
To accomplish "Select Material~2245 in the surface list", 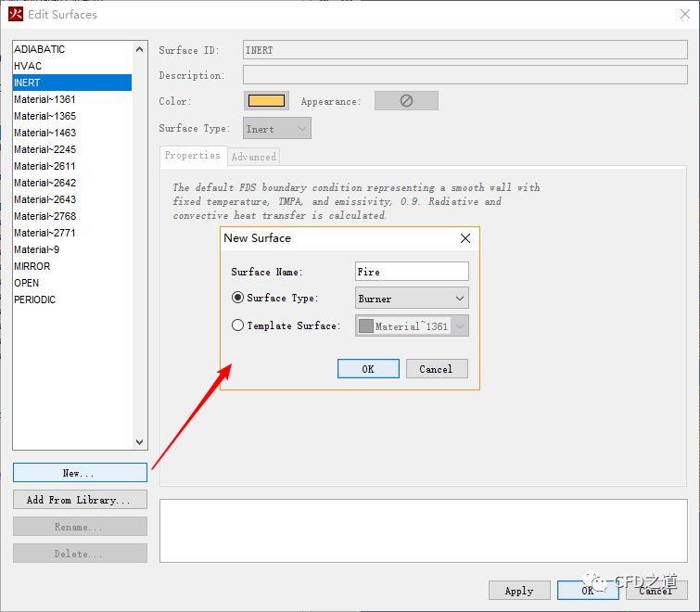I will (45, 149).
